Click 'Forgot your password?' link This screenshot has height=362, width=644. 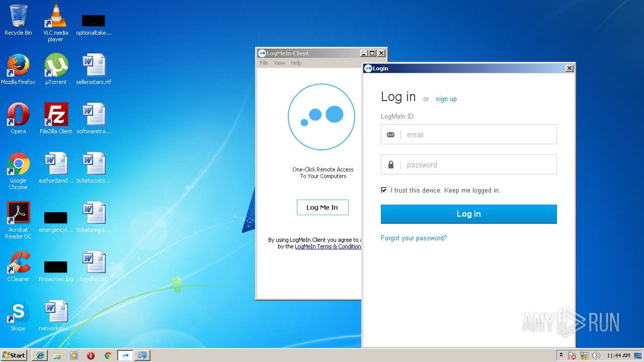pos(414,238)
